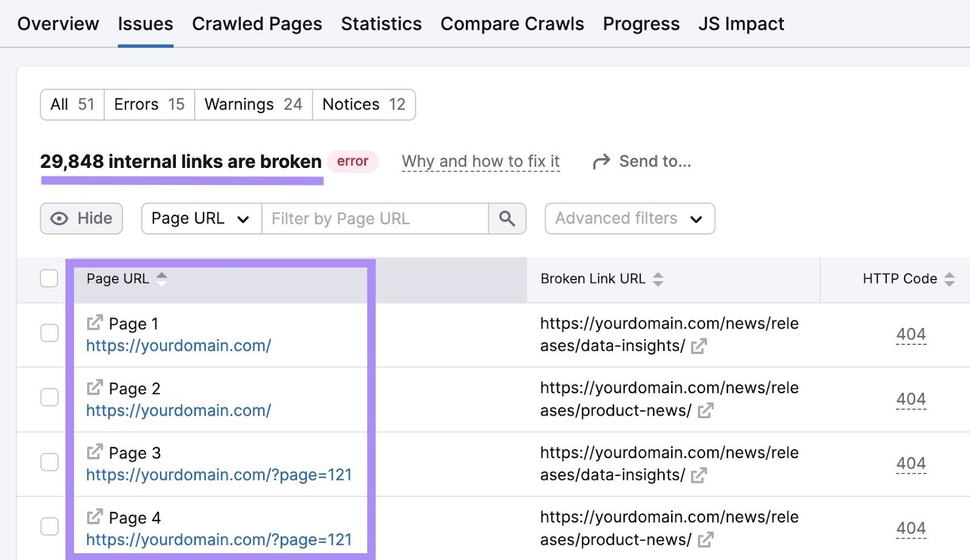Click the 404 code in Page 2 row
This screenshot has width=970, height=560.
[x=911, y=399]
